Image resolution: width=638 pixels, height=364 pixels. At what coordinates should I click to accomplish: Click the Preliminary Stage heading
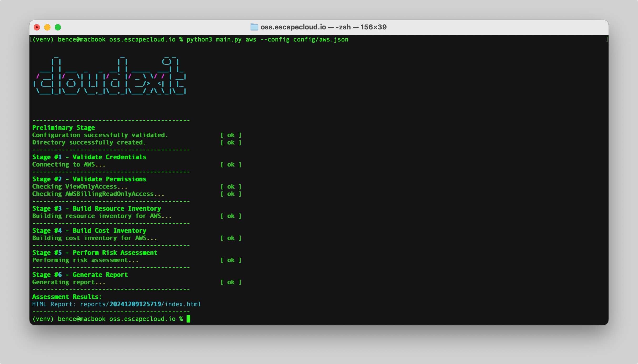(x=63, y=128)
